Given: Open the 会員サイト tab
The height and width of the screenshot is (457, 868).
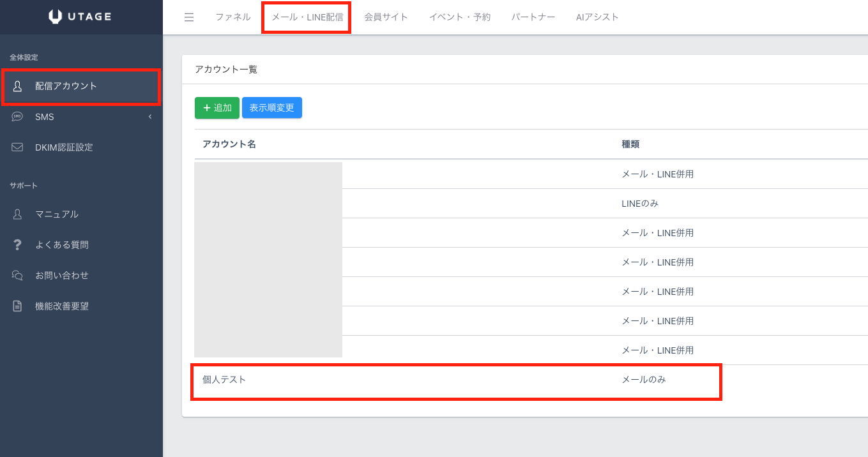Looking at the screenshot, I should (386, 17).
